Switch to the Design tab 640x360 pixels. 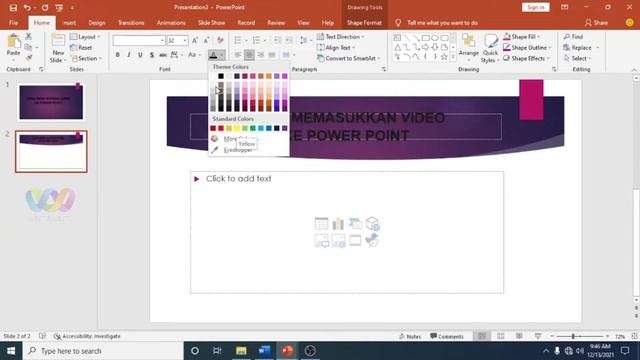click(97, 23)
